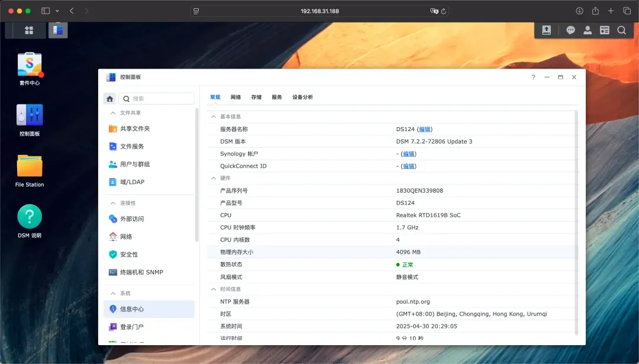The width and height of the screenshot is (639, 364).
Task: Collapse the 系统 sidebar section
Action: click(113, 294)
